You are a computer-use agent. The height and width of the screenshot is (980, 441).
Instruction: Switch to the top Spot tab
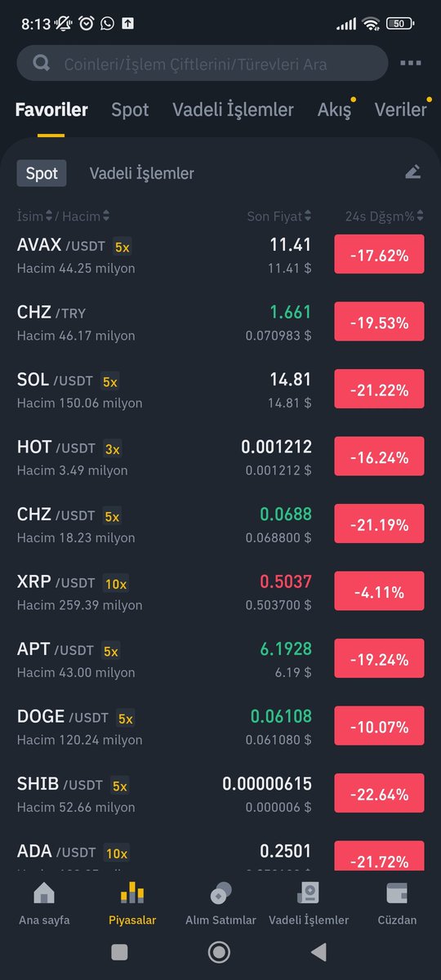(130, 109)
